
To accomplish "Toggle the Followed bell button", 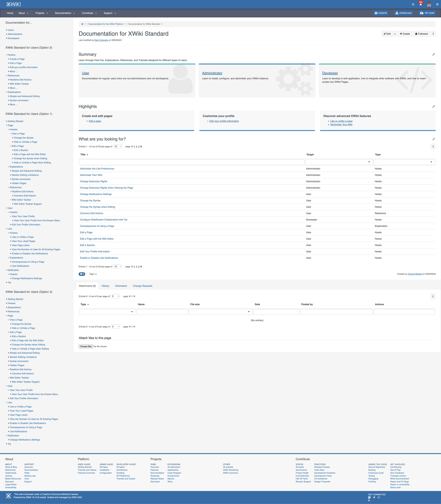I will (x=421, y=34).
